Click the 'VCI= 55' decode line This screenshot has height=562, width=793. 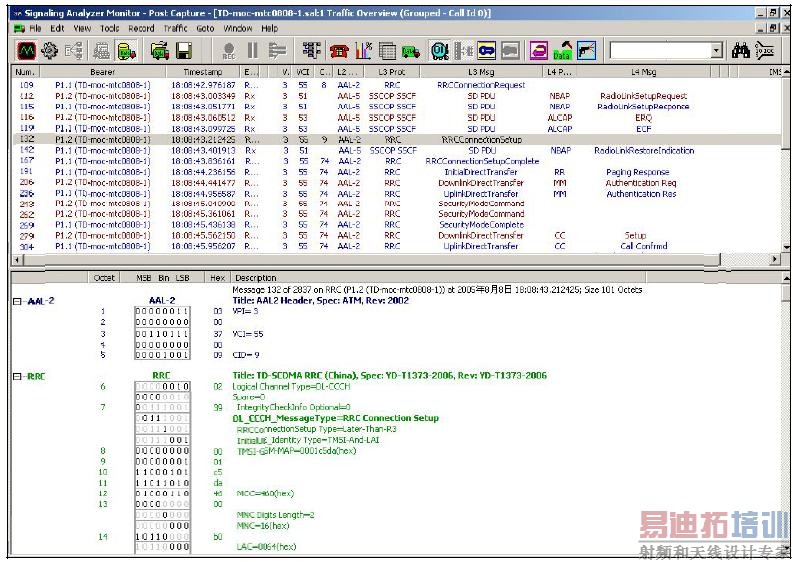coord(248,334)
